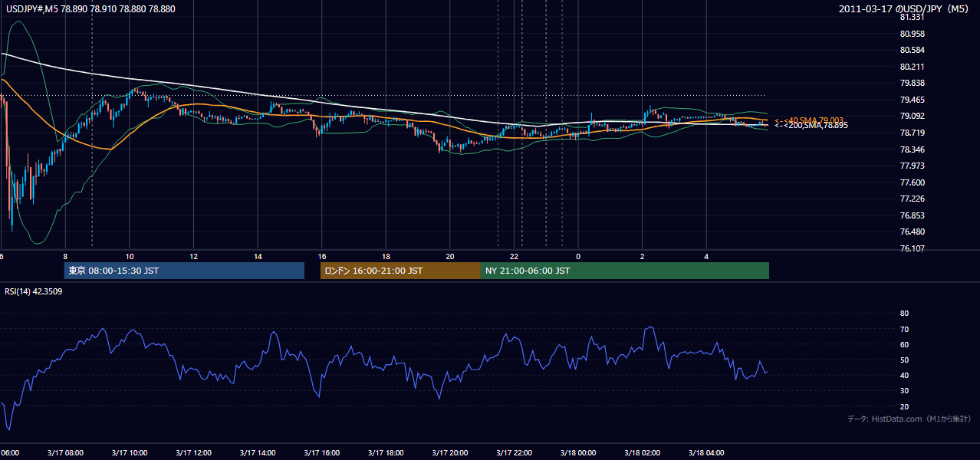Click price axis value 77.973
The height and width of the screenshot is (460, 980).
point(912,166)
